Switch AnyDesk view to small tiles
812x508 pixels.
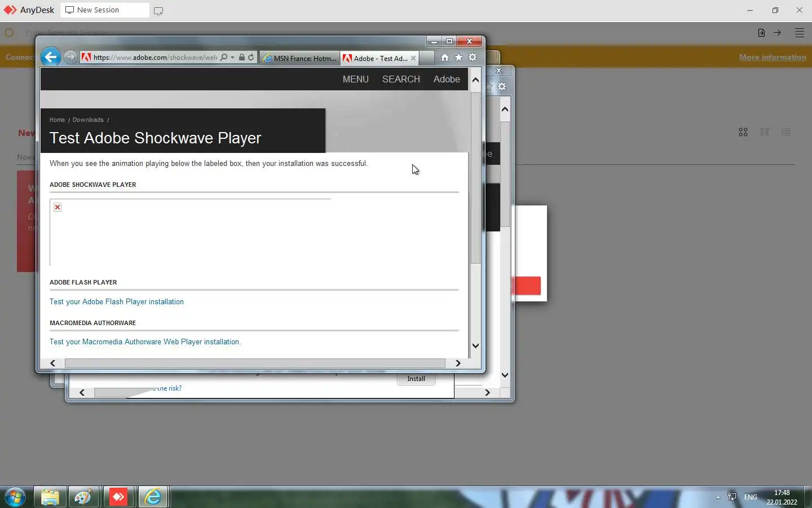click(x=765, y=132)
